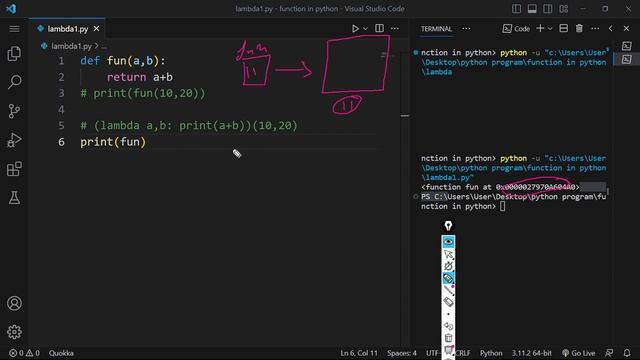Open the Explorer view in activity bar
Image resolution: width=640 pixels, height=360 pixels.
click(x=14, y=53)
